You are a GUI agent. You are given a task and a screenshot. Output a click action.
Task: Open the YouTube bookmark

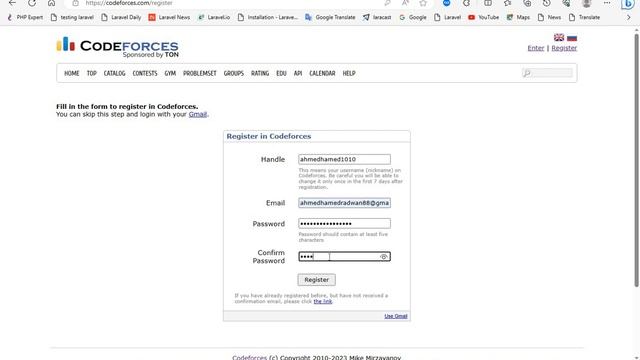(x=484, y=17)
